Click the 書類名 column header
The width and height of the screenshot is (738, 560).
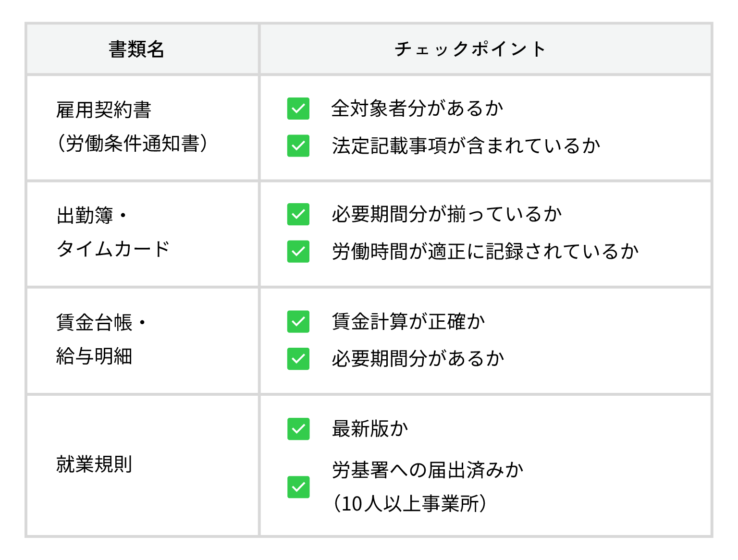tap(137, 49)
